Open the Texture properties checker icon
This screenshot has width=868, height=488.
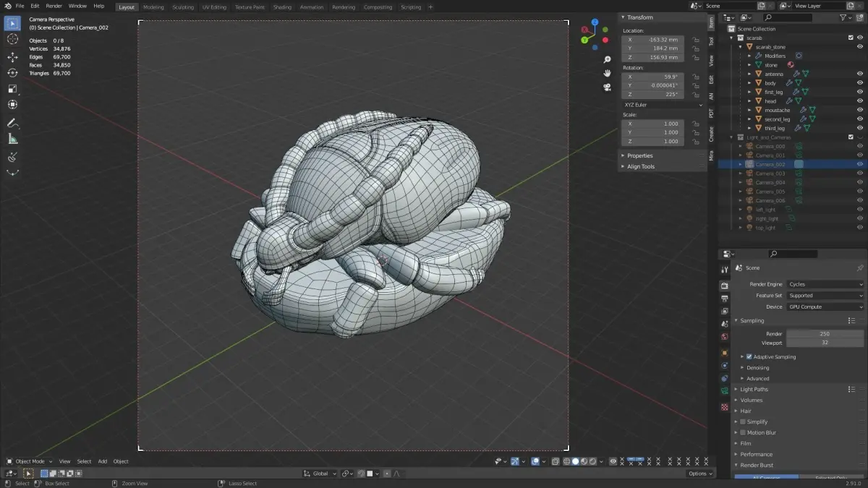(725, 407)
